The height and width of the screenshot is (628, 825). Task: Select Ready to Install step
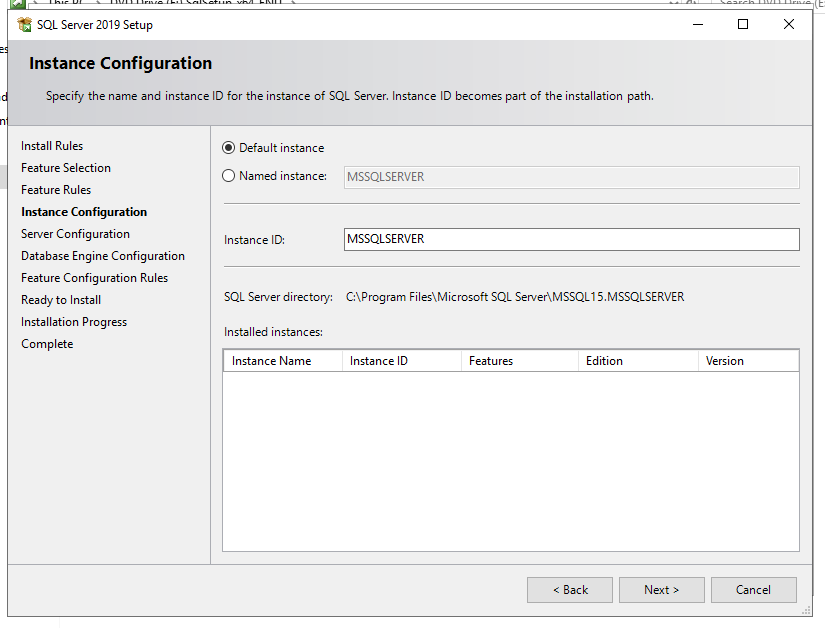tap(61, 300)
